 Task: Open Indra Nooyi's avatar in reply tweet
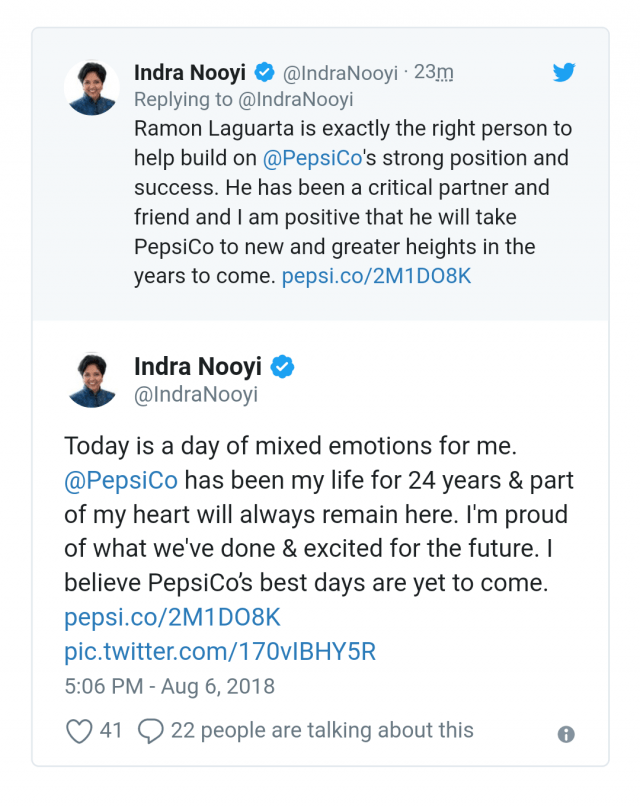(92, 87)
